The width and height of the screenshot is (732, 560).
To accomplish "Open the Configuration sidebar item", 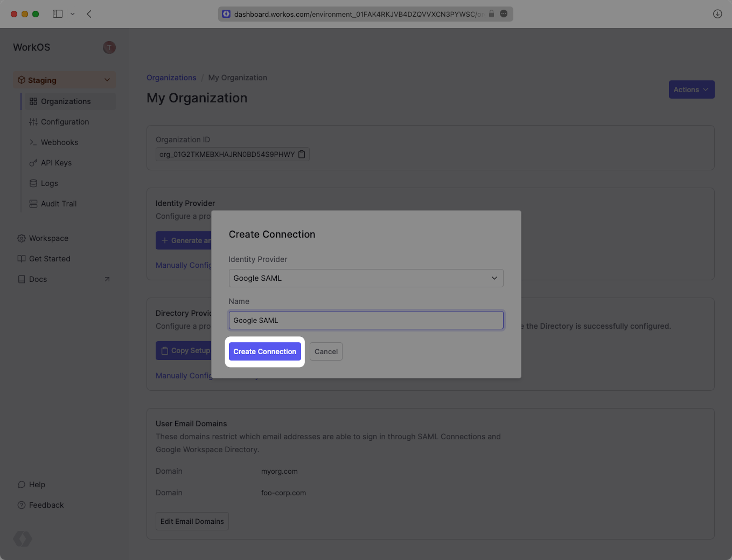I will [65, 122].
